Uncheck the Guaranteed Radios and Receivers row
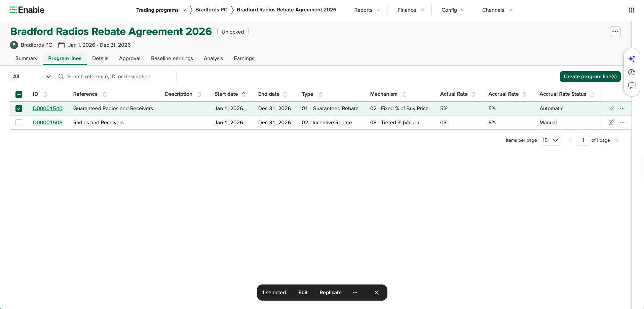Image resolution: width=644 pixels, height=309 pixels. [19, 108]
